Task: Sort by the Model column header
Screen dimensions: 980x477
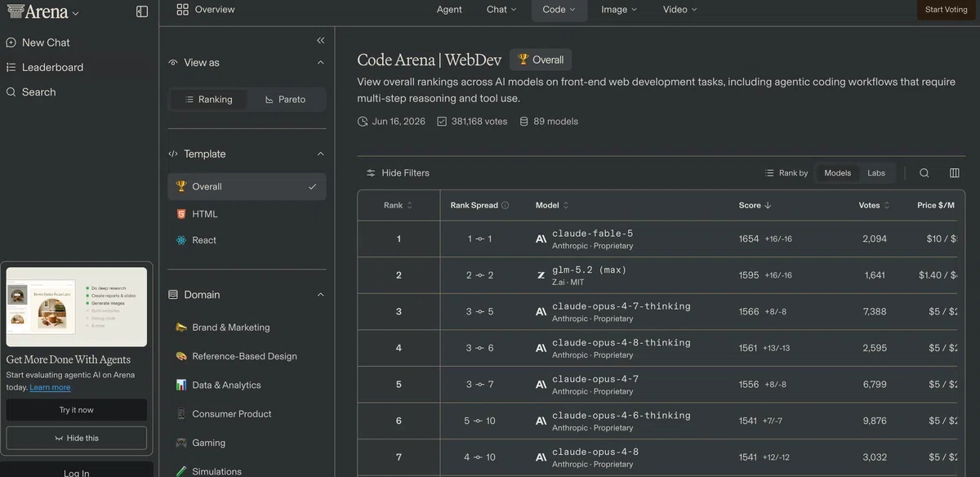Action: point(552,206)
